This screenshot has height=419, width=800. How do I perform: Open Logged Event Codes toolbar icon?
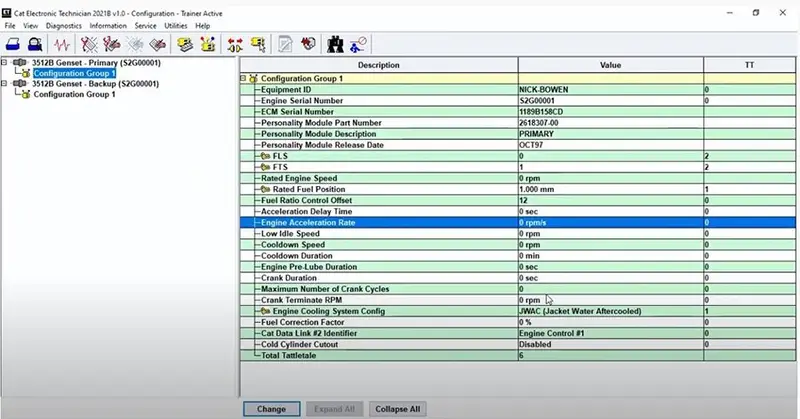pos(157,45)
